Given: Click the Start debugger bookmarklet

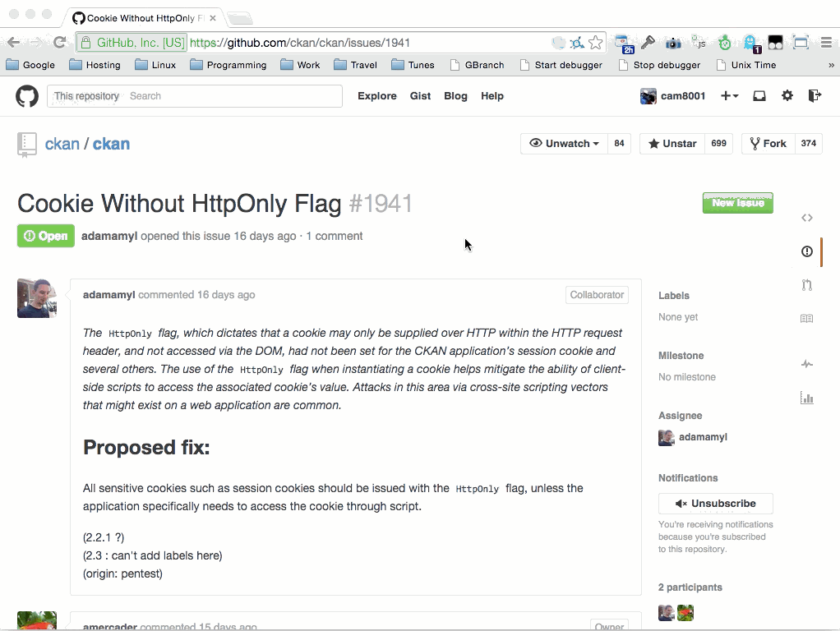Looking at the screenshot, I should point(561,65).
